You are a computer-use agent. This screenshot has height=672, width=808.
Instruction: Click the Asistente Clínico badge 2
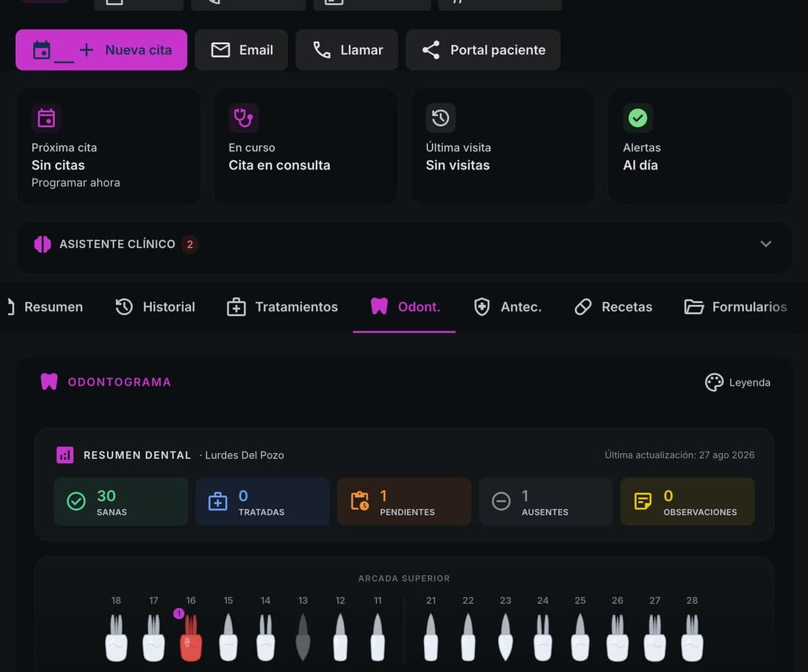(190, 244)
